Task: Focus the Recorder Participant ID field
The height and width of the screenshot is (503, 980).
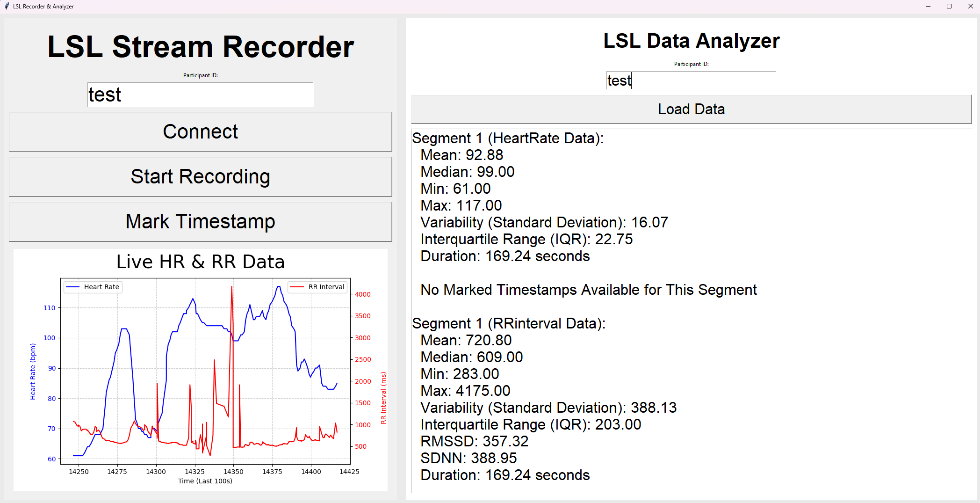Action: pyautogui.click(x=200, y=95)
